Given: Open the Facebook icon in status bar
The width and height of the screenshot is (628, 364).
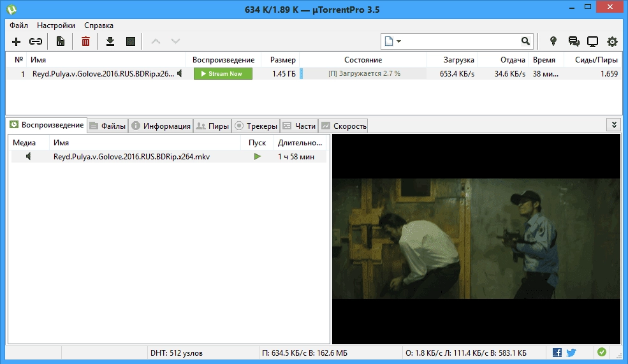Looking at the screenshot, I should (557, 353).
